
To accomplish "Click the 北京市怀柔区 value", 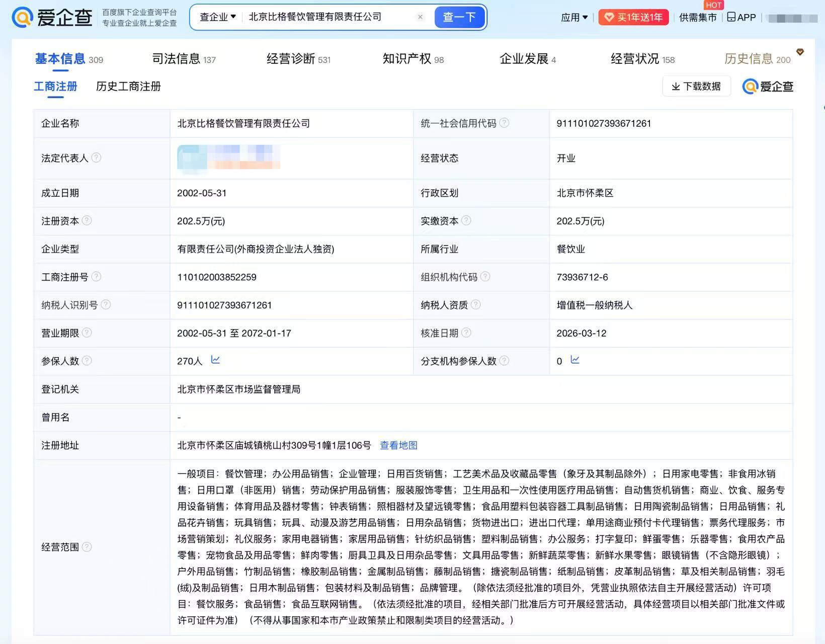I will (x=585, y=193).
